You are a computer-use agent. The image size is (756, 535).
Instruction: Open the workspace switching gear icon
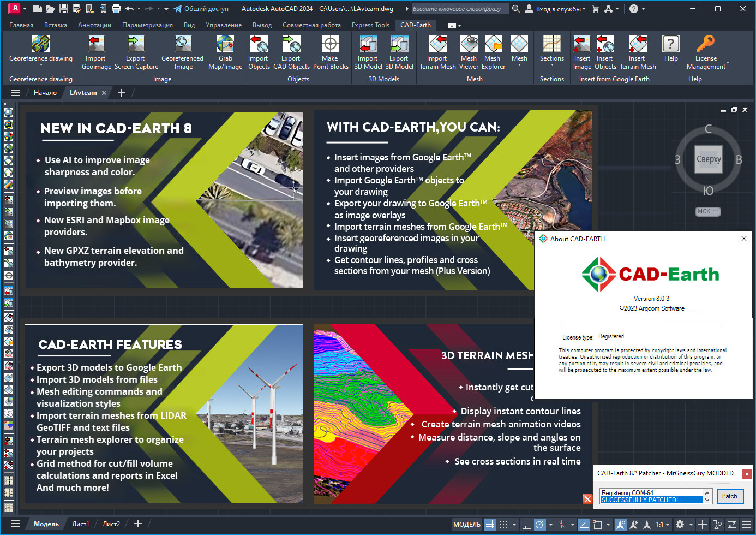[680, 524]
